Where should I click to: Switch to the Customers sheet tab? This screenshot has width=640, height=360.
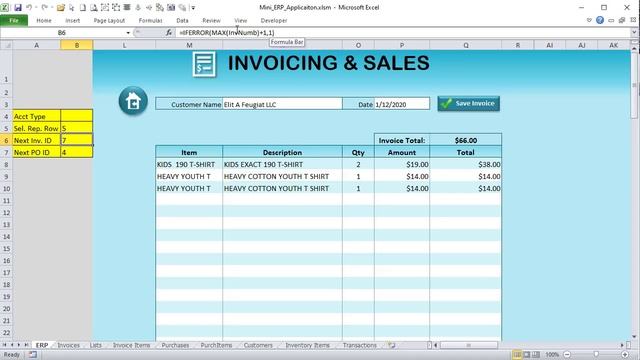point(258,345)
